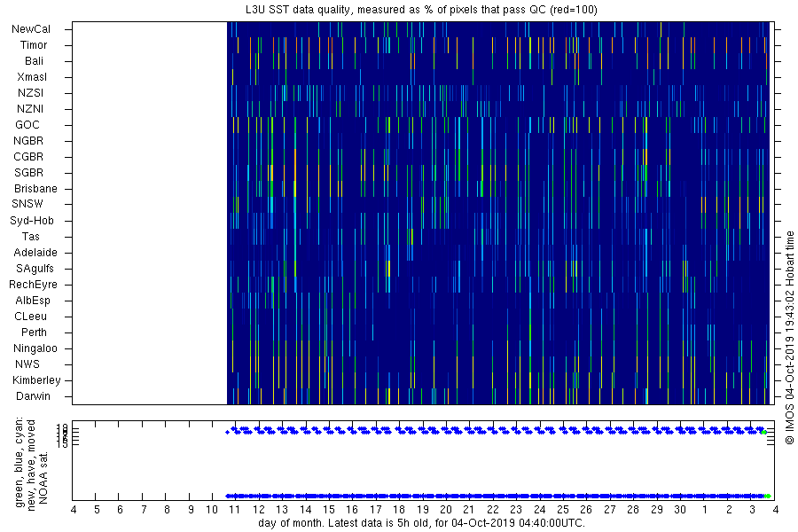This screenshot has height=532, width=798.
Task: Click the Darwin row label
Action: 33,396
